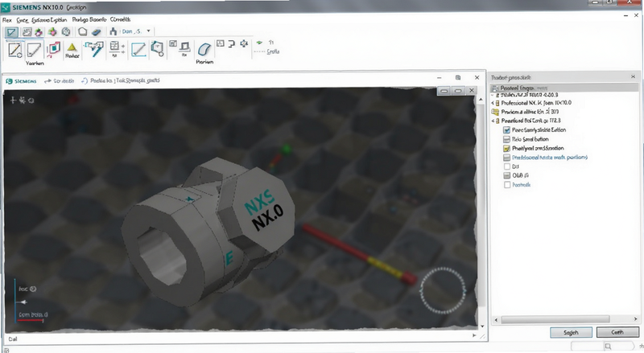This screenshot has height=353, width=644.
Task: Expand the Professional NX tree node
Action: click(493, 103)
